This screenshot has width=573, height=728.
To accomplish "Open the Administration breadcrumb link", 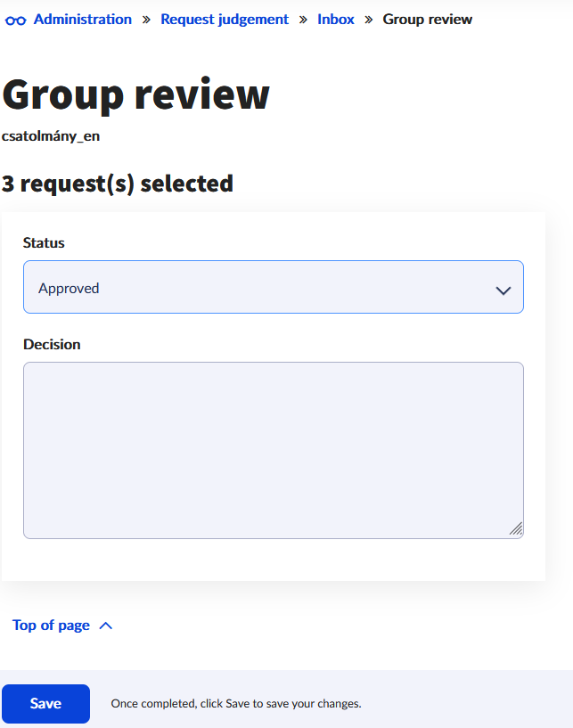I will point(82,20).
